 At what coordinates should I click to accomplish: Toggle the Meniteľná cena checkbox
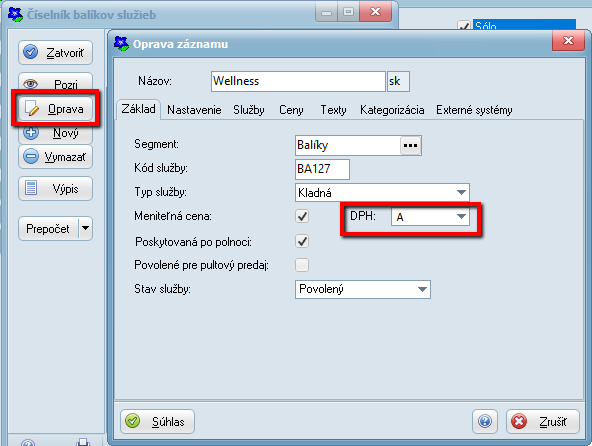pos(302,216)
